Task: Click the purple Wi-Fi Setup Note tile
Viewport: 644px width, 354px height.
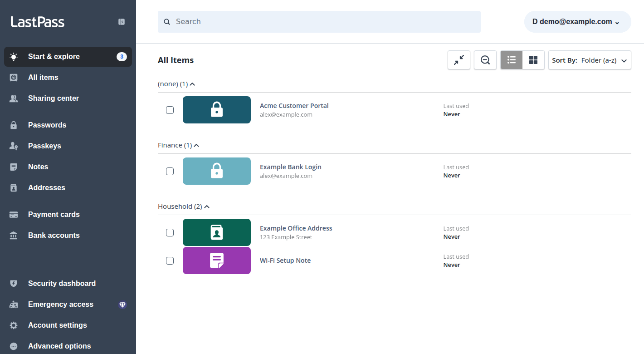Action: pyautogui.click(x=217, y=261)
